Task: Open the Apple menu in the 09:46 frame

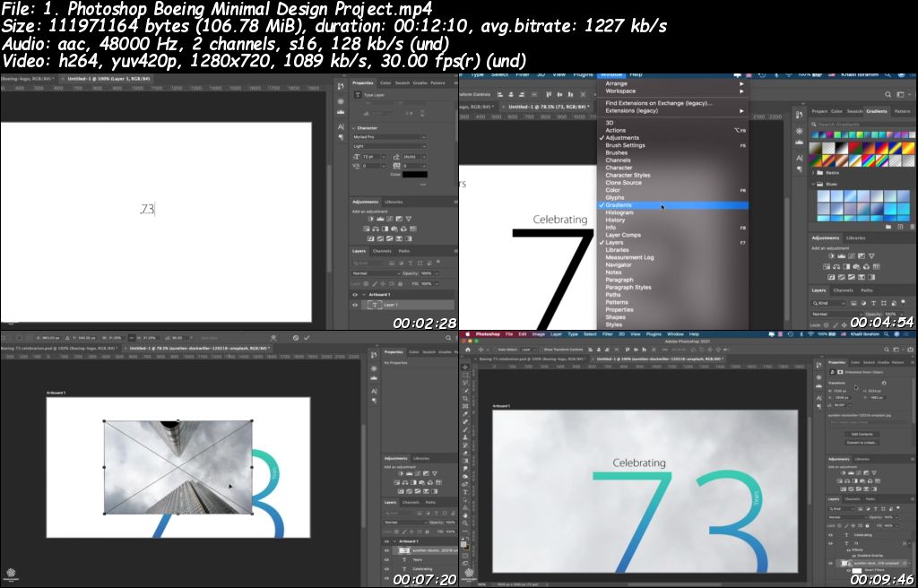Action: [468, 333]
